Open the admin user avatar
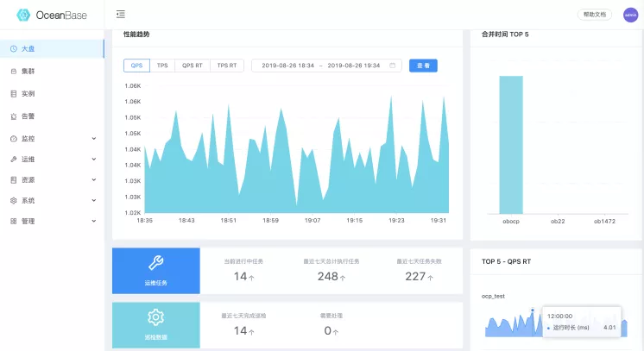This screenshot has height=351, width=644. pyautogui.click(x=630, y=15)
